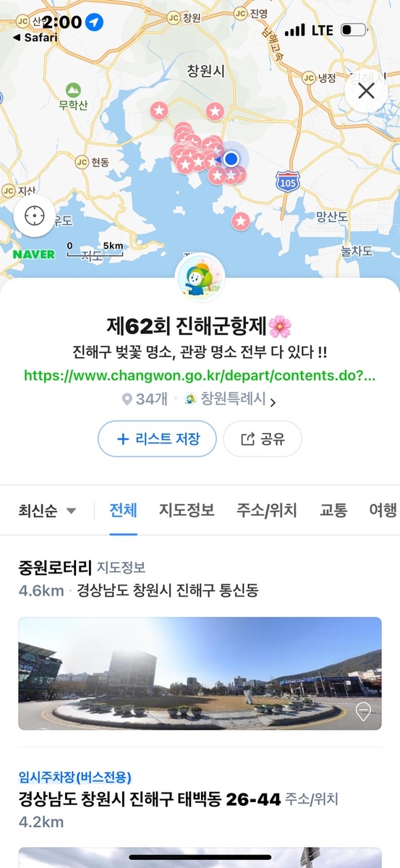Open the changwon.go.kr link

(x=200, y=376)
